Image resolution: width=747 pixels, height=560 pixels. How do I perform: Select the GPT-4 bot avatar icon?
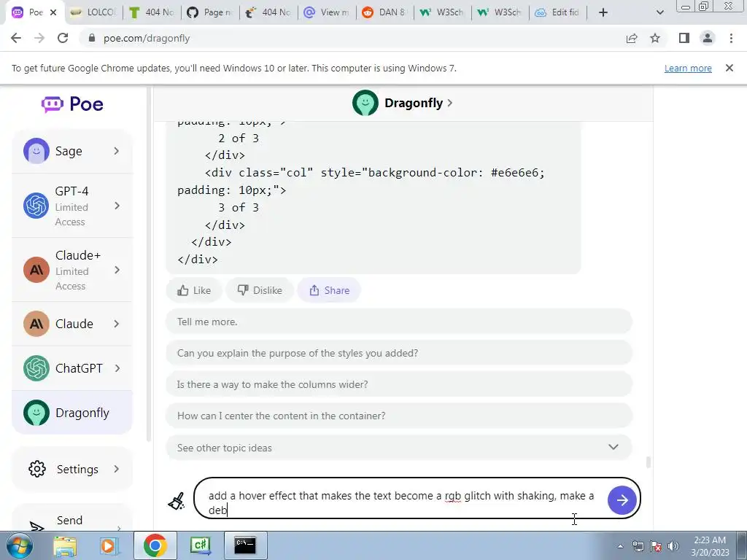[x=36, y=206]
